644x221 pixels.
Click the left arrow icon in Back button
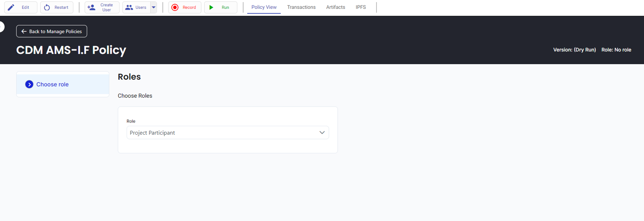[x=24, y=31]
